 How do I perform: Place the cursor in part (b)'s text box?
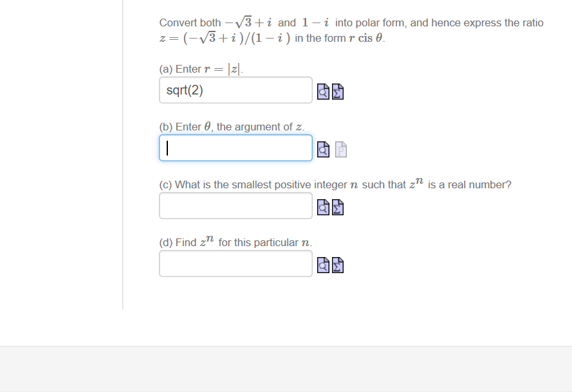coord(235,148)
